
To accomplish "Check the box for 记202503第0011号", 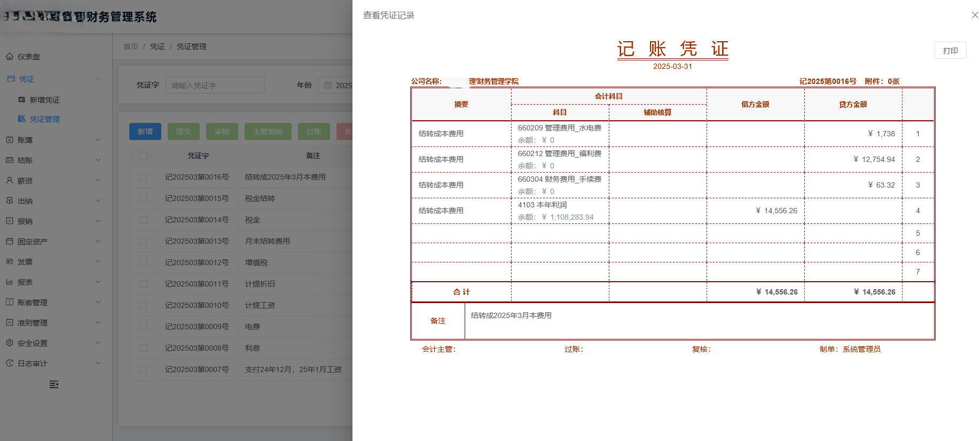I will pos(144,284).
